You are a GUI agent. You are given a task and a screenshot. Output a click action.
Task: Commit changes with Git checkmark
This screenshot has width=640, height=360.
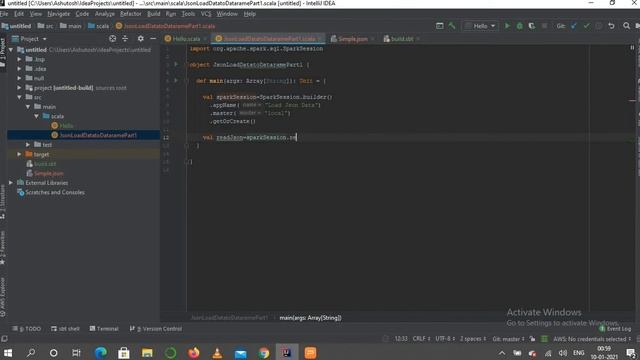coord(587,26)
